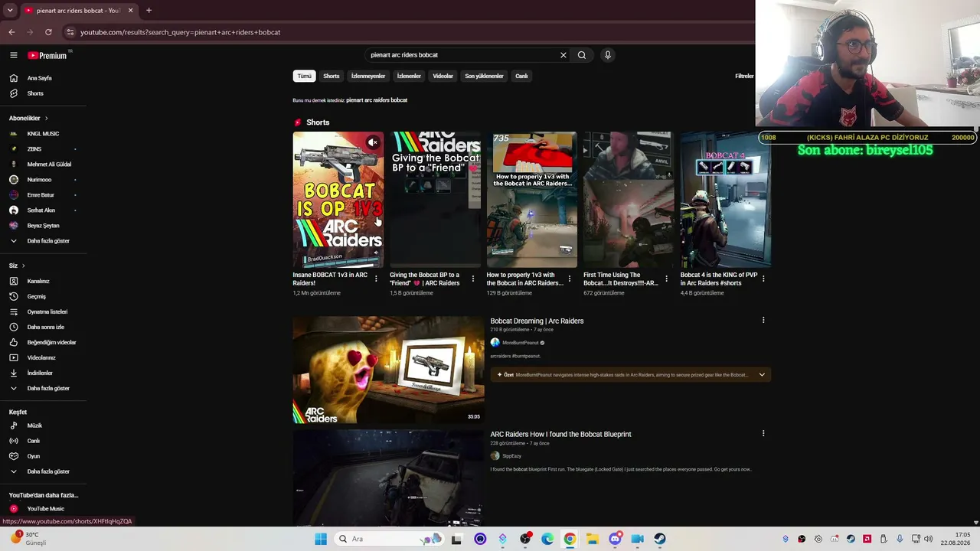
Task: Expand the Siz section's Daha fazla göster
Action: 47,388
